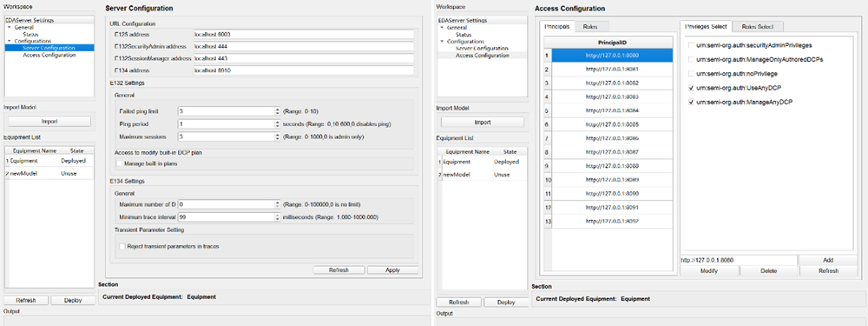Collapse the General node in Access Configuration screen tree
Screen dimensions: 868x326
coord(442,27)
